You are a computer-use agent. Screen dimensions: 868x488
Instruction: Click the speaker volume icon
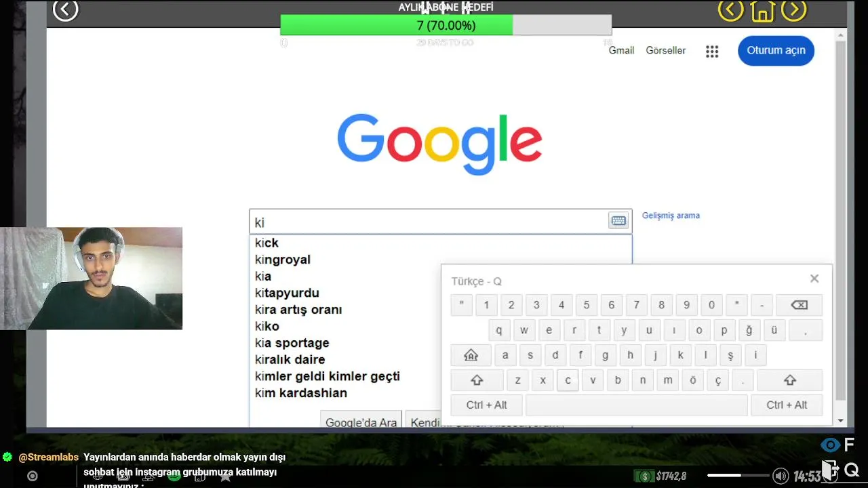pos(781,476)
